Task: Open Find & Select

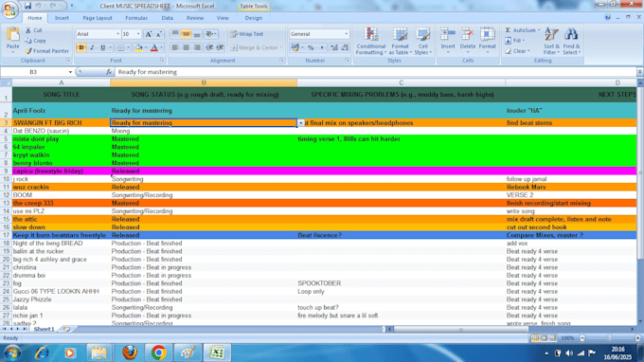Action: [x=571, y=41]
